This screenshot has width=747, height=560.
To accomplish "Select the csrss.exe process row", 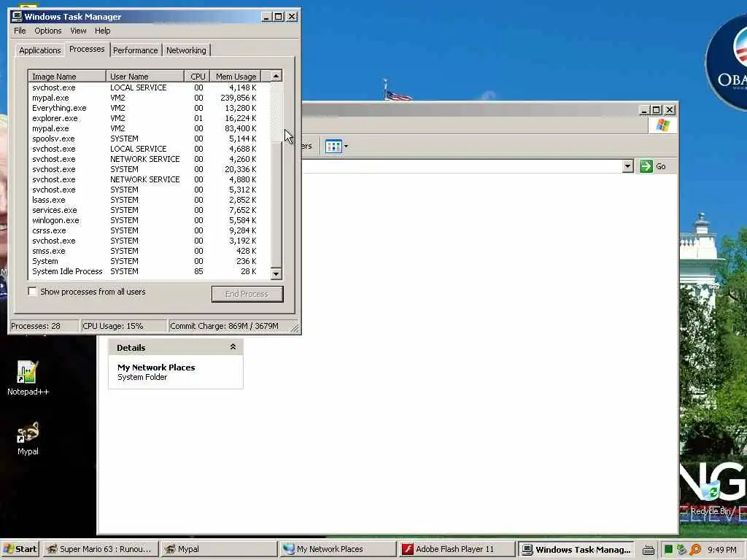I will [x=149, y=230].
